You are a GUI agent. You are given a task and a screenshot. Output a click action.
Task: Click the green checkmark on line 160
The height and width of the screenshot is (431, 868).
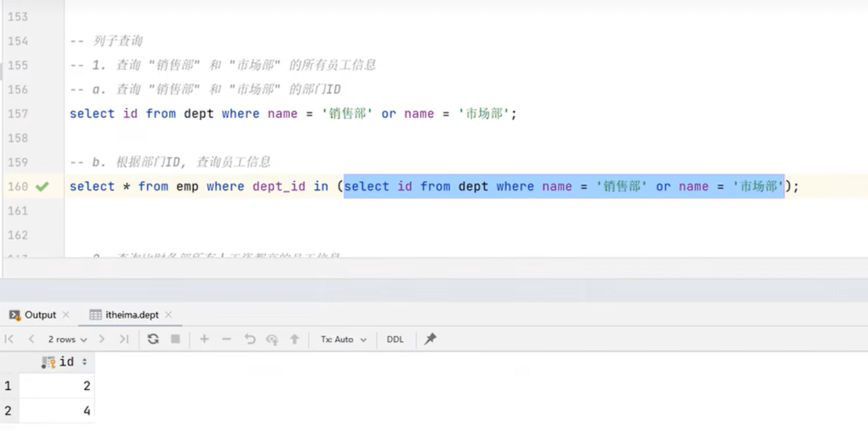point(42,186)
